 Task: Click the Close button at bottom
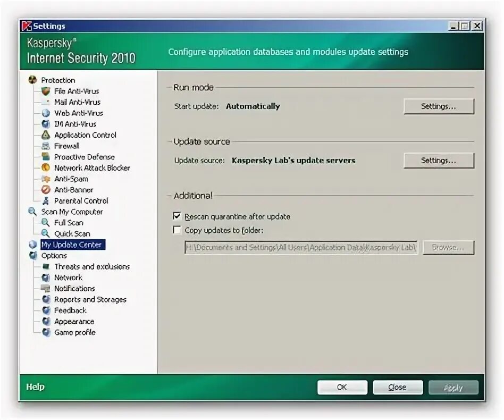398,387
